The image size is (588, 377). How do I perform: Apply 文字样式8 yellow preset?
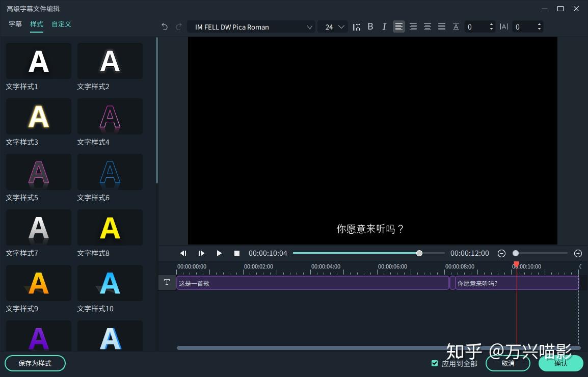[x=110, y=227]
